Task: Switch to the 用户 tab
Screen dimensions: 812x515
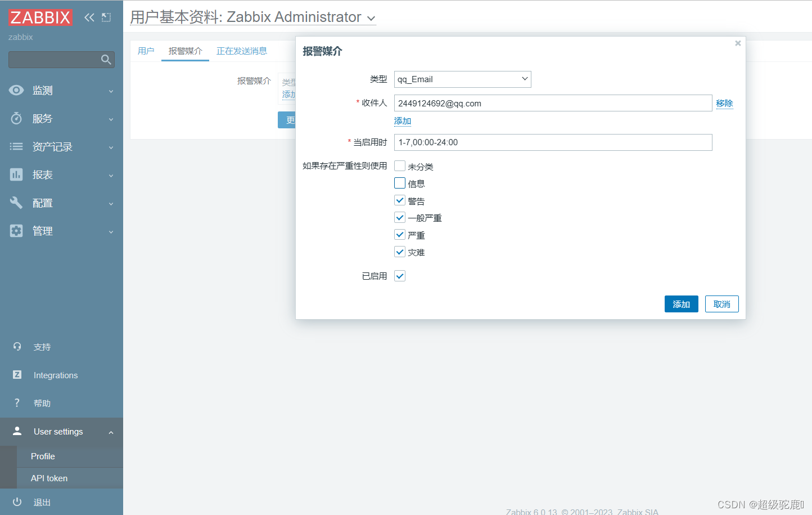Action: click(146, 51)
